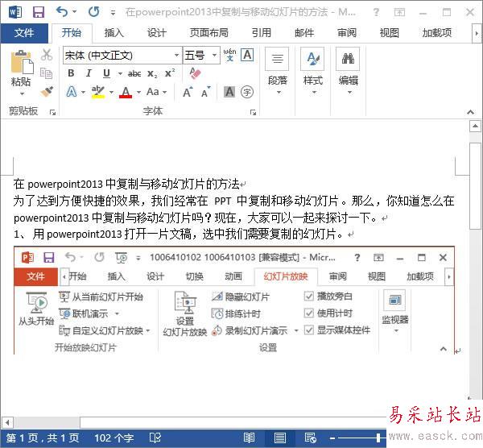Switch to Read Mode view
The height and width of the screenshot is (448, 483).
249,438
